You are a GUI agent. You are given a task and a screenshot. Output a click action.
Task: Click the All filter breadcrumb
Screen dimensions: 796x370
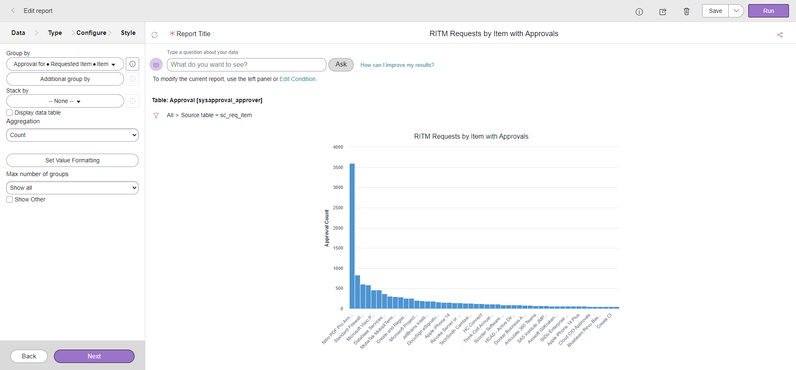(x=170, y=116)
